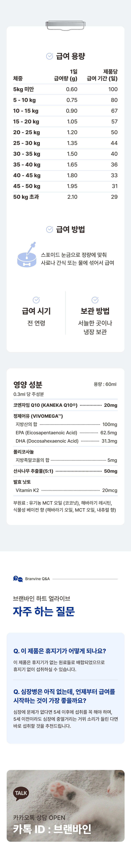The image size is (131, 868).
Task: Click the dropper and bowl illustration
Action: [27, 255]
